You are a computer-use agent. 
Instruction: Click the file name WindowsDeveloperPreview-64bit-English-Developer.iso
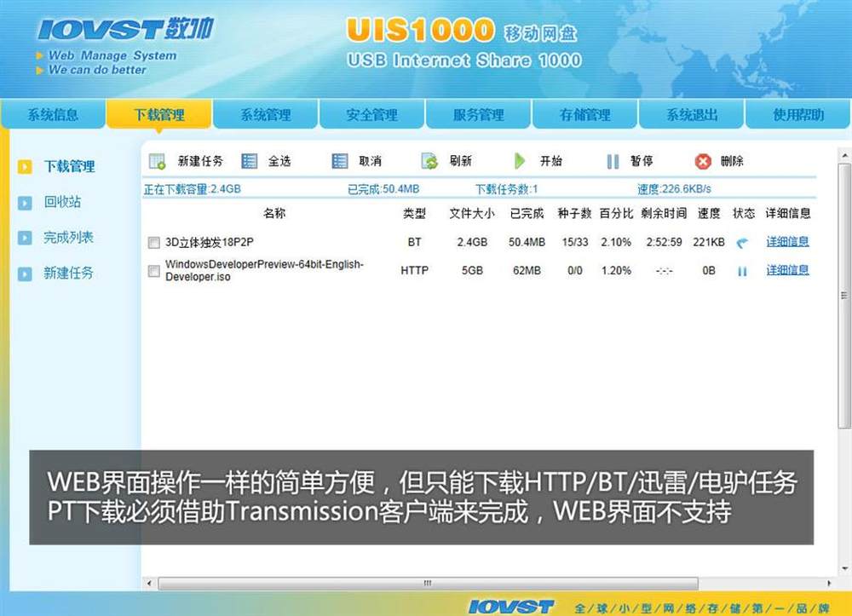[x=264, y=271]
